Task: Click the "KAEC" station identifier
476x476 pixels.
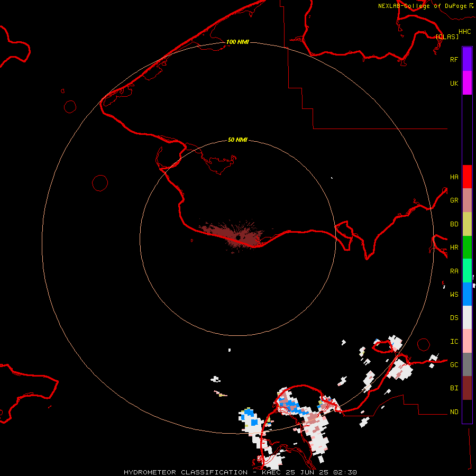Action: pyautogui.click(x=271, y=472)
